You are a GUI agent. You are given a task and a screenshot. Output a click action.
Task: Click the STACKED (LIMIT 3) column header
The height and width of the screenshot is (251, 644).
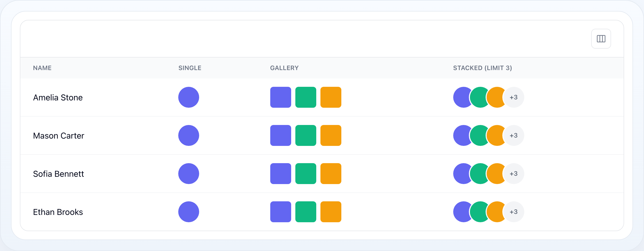coord(482,68)
